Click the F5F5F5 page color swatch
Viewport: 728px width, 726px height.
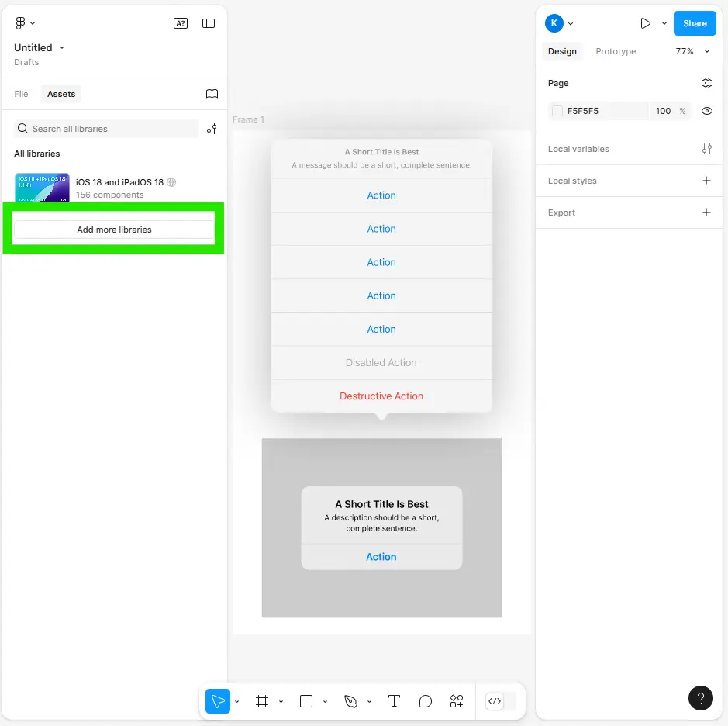point(557,111)
